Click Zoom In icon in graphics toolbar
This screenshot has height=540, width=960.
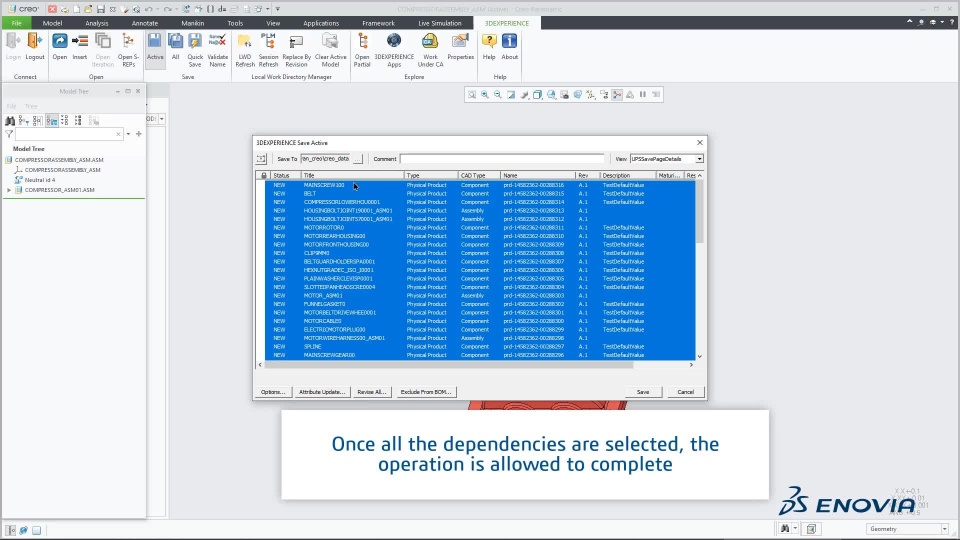pyautogui.click(x=484, y=94)
